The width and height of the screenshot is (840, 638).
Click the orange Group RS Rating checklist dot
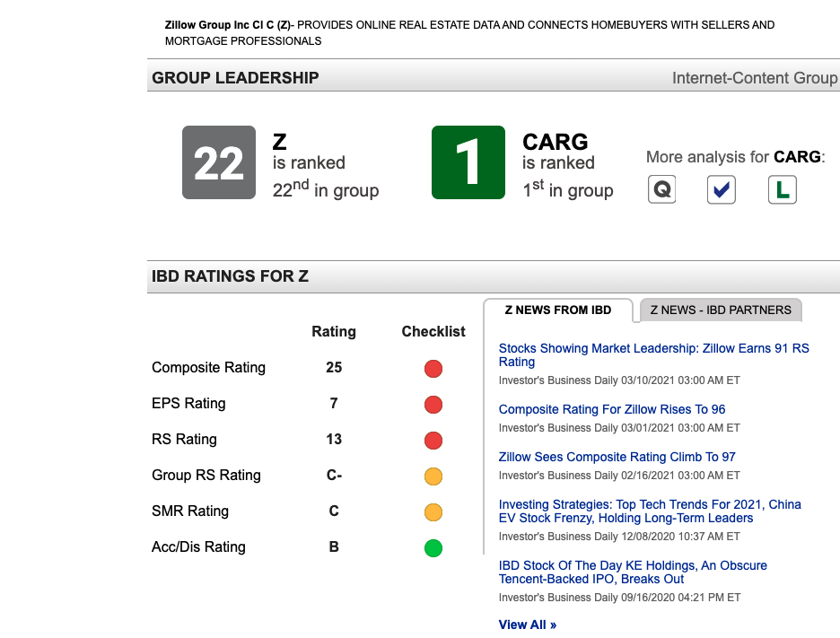[x=433, y=476]
